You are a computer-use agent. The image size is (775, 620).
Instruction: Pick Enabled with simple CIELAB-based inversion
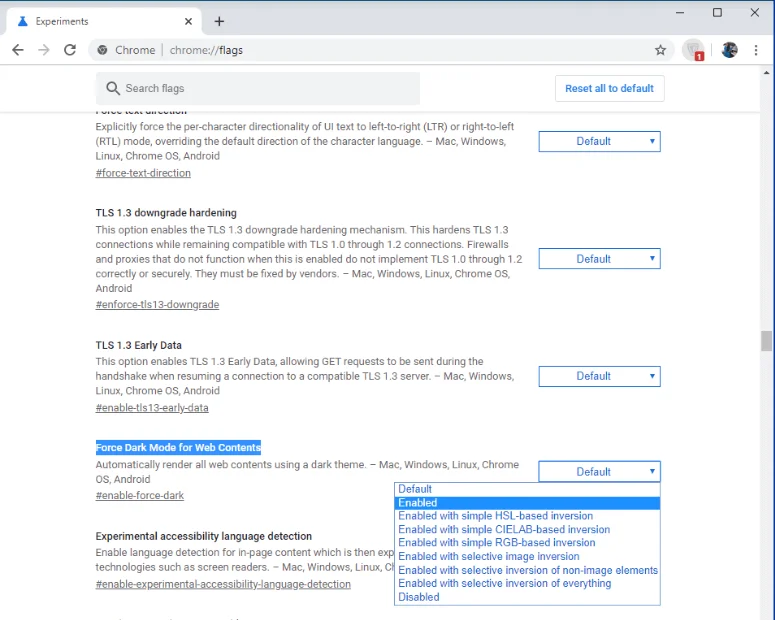coord(527,530)
